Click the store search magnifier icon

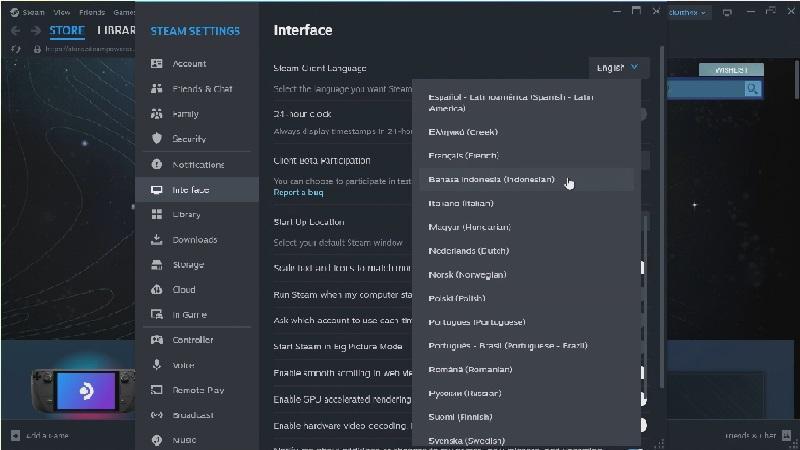752,89
